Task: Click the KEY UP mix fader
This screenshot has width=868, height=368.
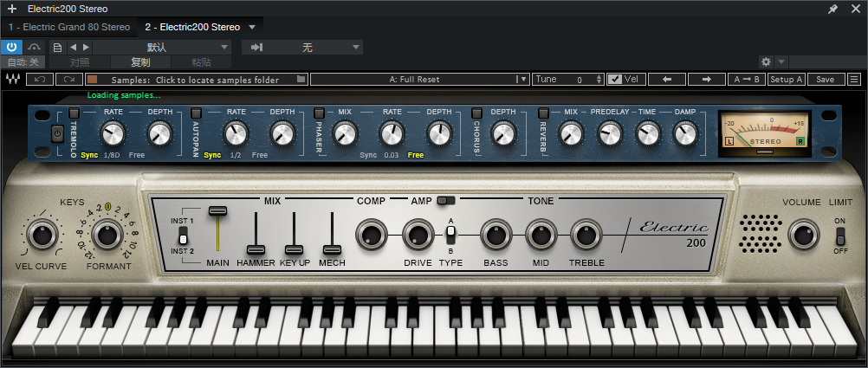Action: (294, 250)
